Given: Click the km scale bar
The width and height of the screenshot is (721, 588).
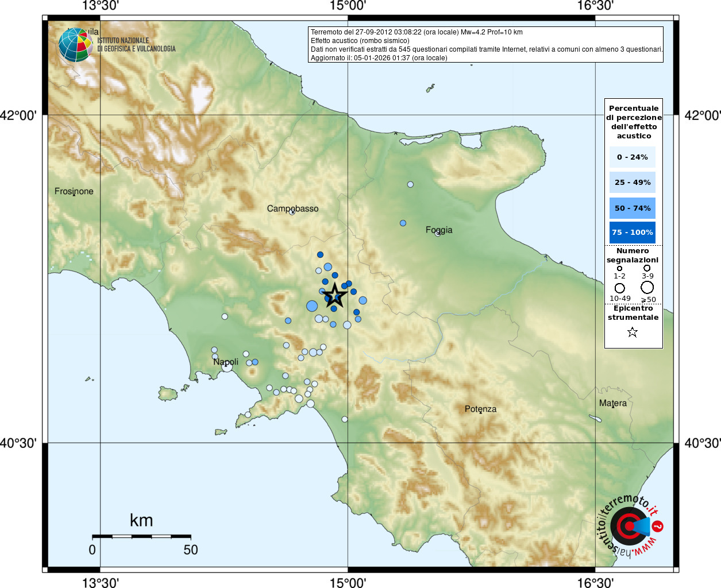Looking at the screenshot, I should 141,536.
